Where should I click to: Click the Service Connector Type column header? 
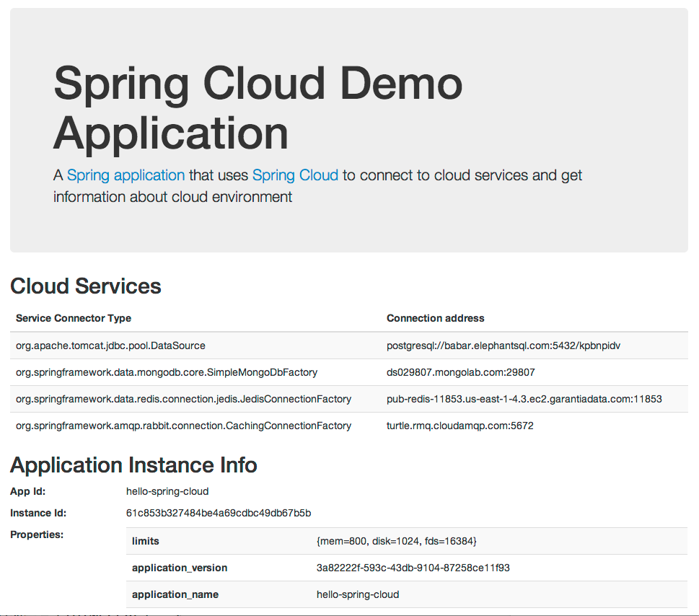(x=74, y=318)
